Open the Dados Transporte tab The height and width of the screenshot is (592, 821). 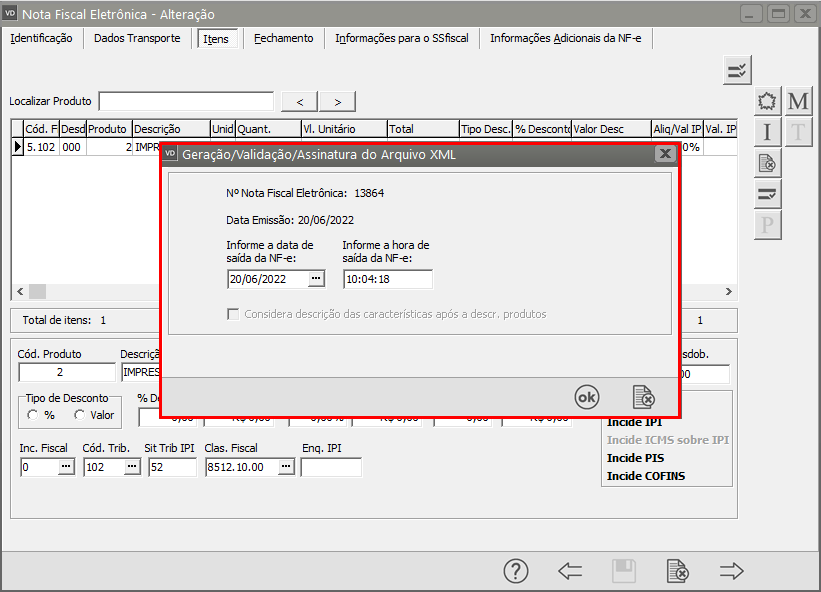[x=137, y=38]
